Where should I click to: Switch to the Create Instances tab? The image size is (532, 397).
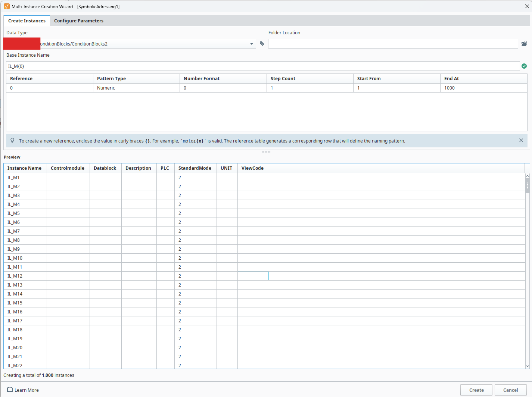pos(27,21)
